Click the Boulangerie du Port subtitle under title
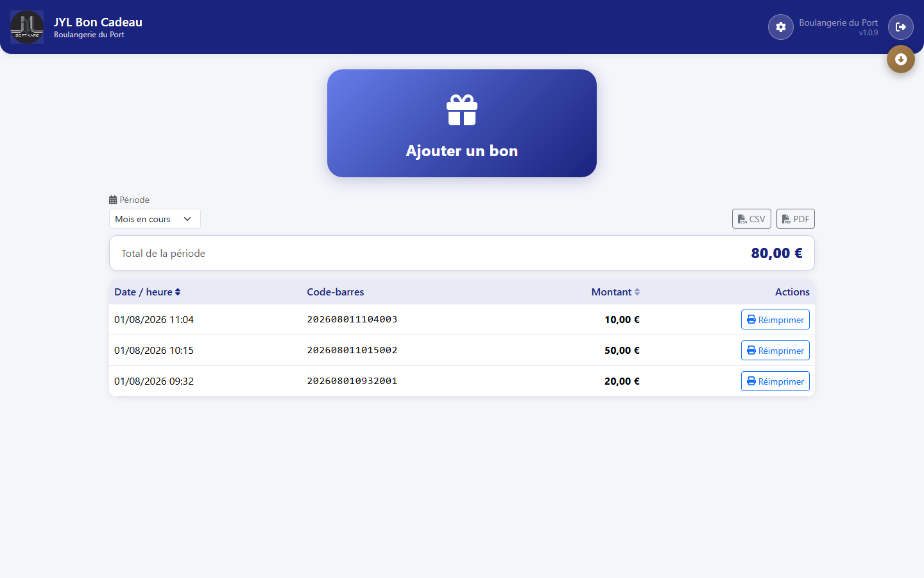Screen dimensions: 924x578 [89, 35]
